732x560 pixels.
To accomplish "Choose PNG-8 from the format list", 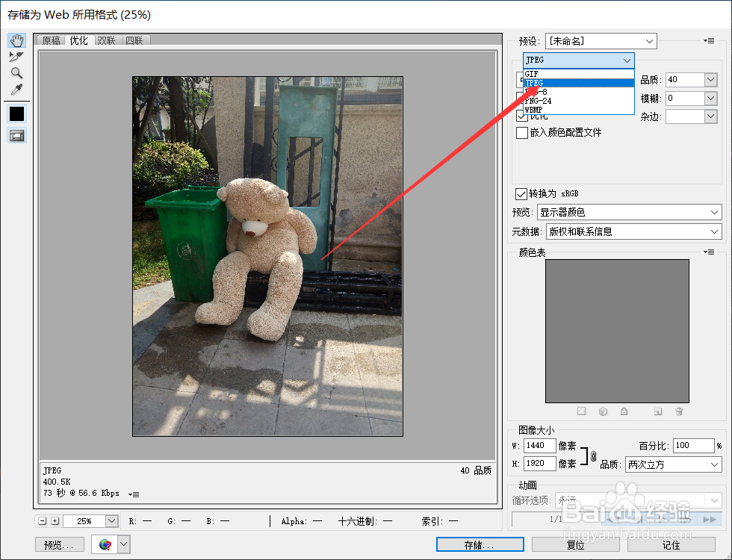I will (579, 92).
